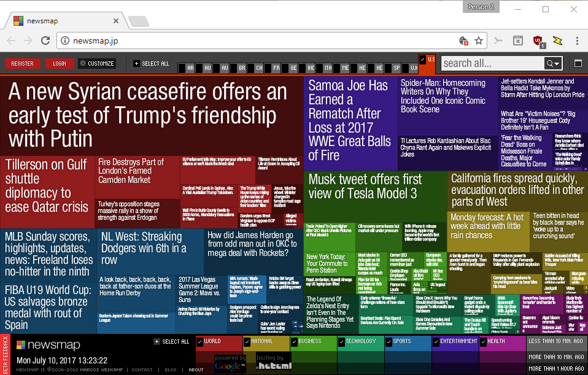Enable the FR country checkbox
Viewport: 588px width, 375px height.
pyautogui.click(x=268, y=68)
